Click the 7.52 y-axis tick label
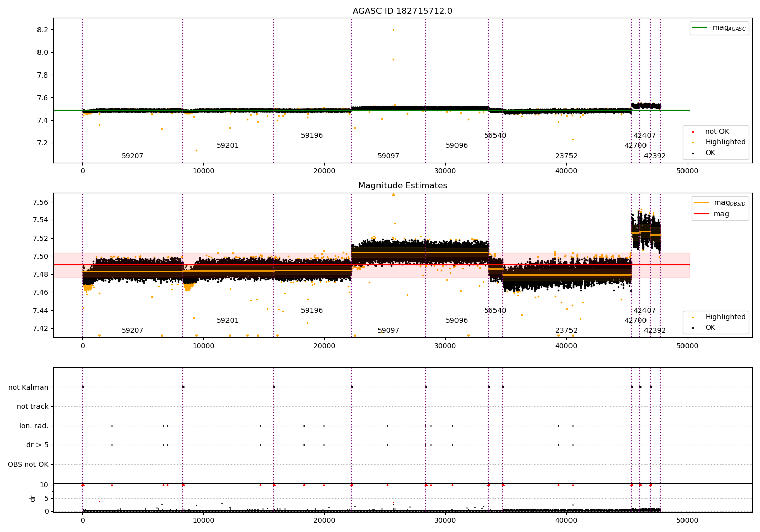The image size is (760, 532). point(41,238)
